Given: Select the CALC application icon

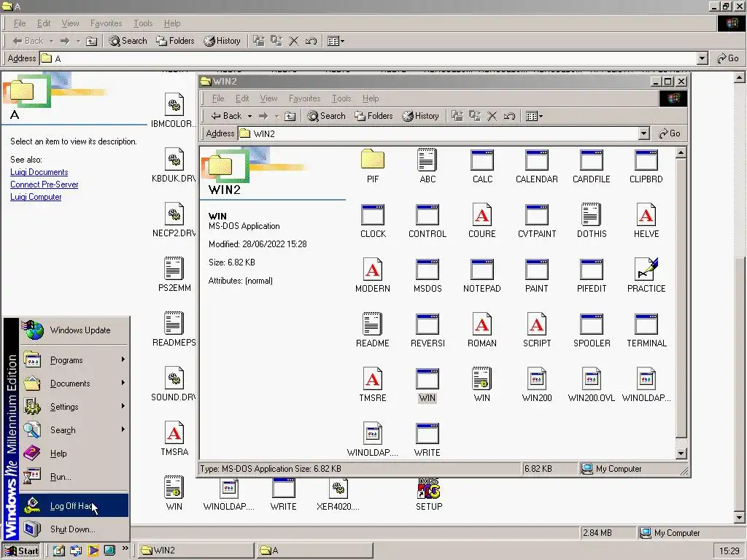Looking at the screenshot, I should 482,160.
